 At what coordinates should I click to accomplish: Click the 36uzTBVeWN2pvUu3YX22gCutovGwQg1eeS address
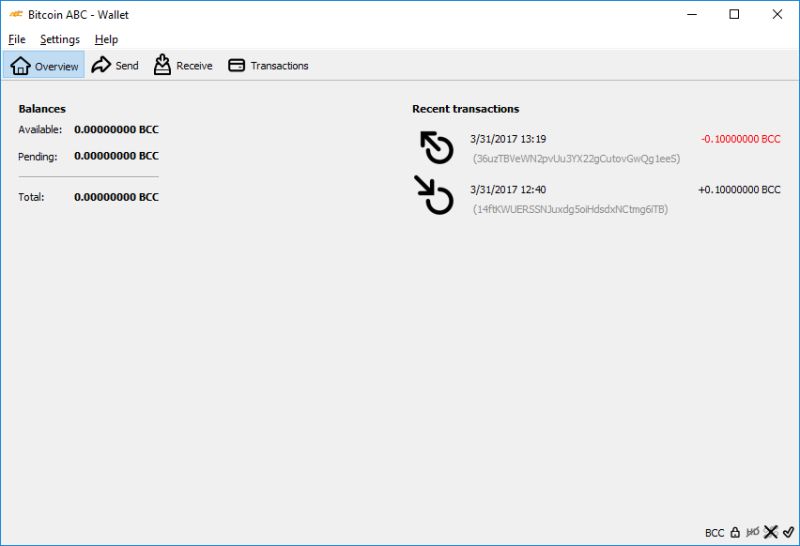(576, 159)
